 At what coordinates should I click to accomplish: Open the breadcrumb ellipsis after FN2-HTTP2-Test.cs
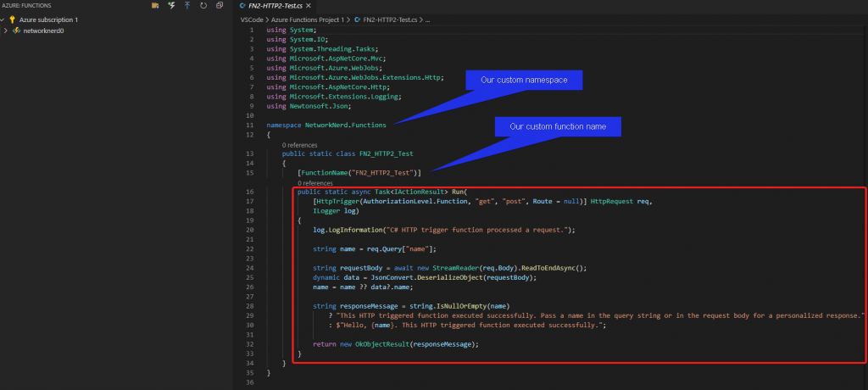(428, 19)
